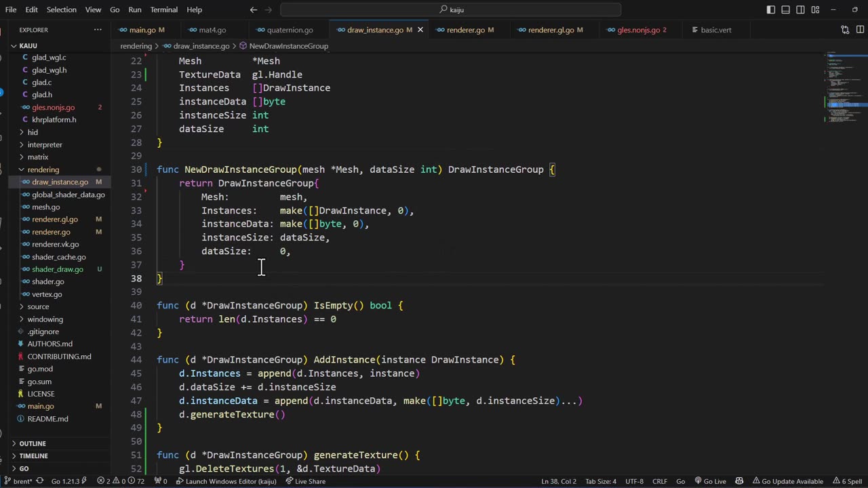This screenshot has width=868, height=488.
Task: Open the 6 Spell spelling issues indicator
Action: point(847,481)
